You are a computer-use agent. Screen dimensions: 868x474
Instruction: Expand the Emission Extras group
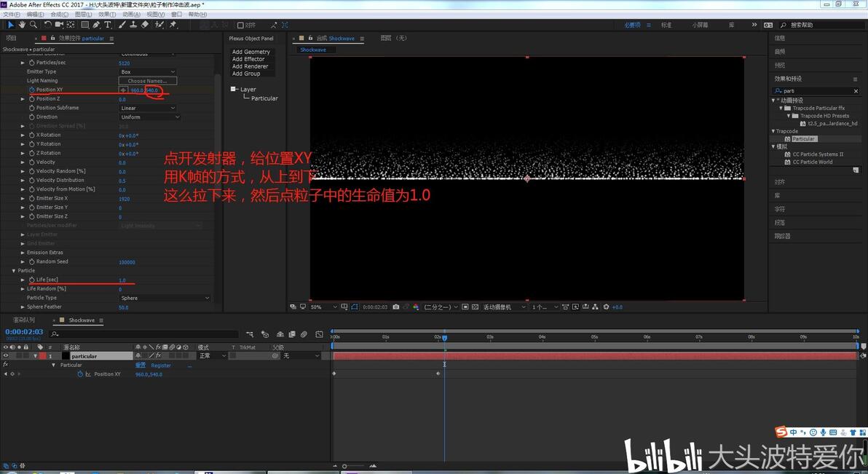coord(23,253)
